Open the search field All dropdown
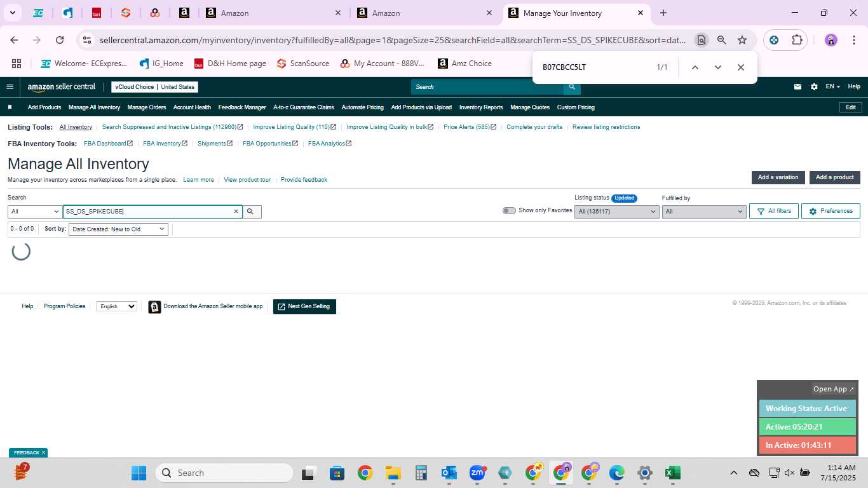Screen dimensions: 868x488 pos(35,212)
